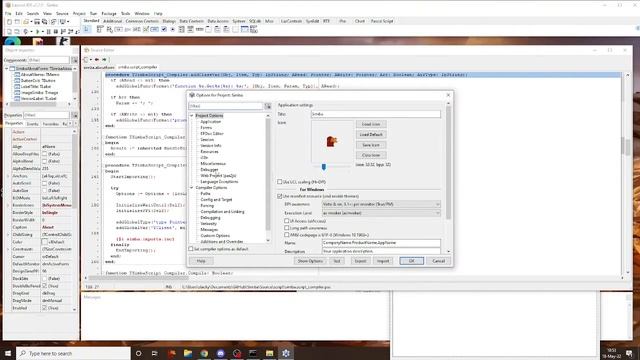
Task: Open the Windows Start menu
Action: (x=8, y=353)
